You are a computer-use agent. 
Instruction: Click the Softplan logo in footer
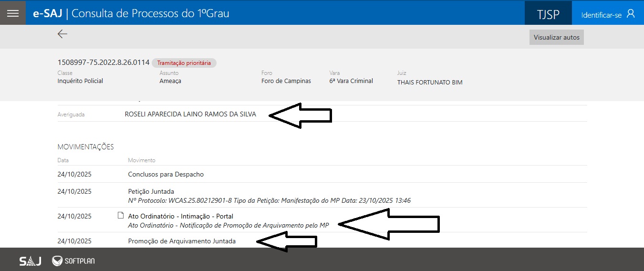click(x=73, y=261)
